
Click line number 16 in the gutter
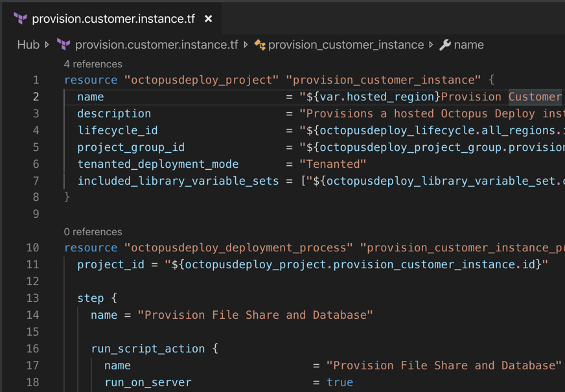pyautogui.click(x=33, y=349)
